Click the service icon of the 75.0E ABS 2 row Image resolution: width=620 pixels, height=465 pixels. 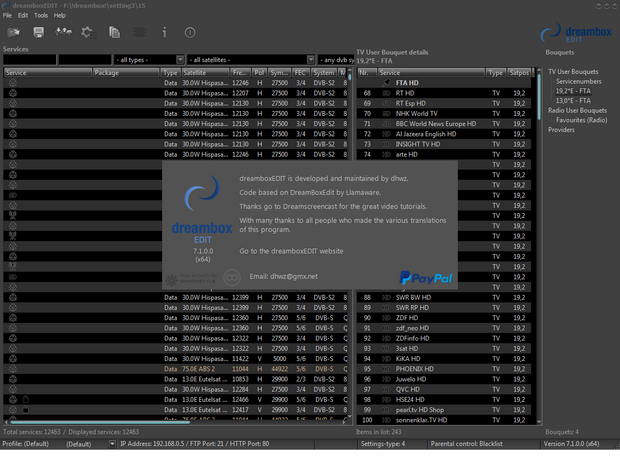[13, 369]
